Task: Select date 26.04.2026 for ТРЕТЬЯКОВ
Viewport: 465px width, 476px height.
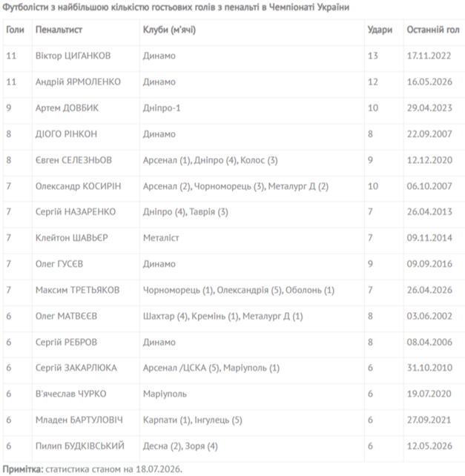Action: click(429, 290)
